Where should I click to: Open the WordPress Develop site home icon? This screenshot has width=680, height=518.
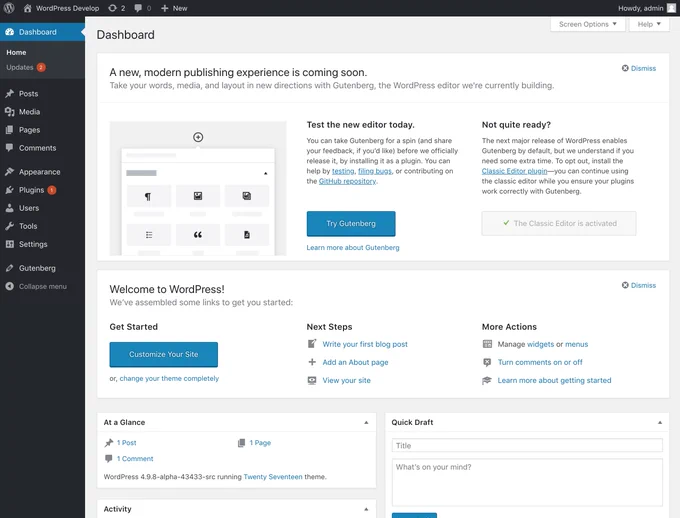pyautogui.click(x=28, y=8)
